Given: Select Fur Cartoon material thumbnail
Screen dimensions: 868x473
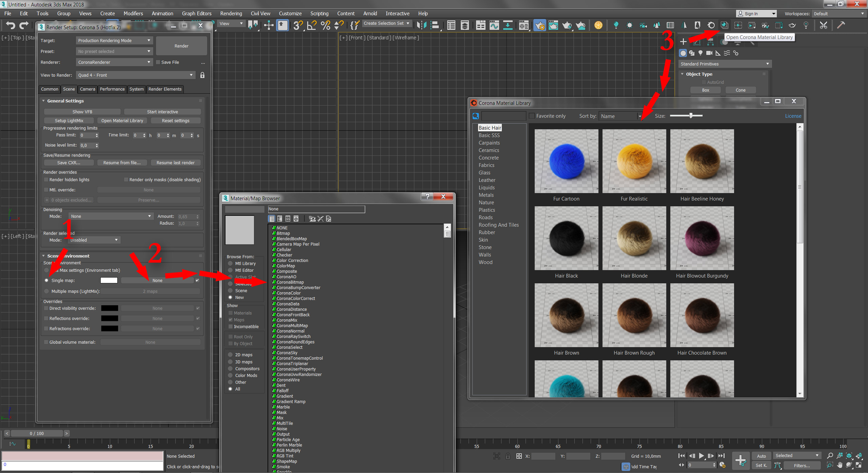Looking at the screenshot, I should [566, 161].
